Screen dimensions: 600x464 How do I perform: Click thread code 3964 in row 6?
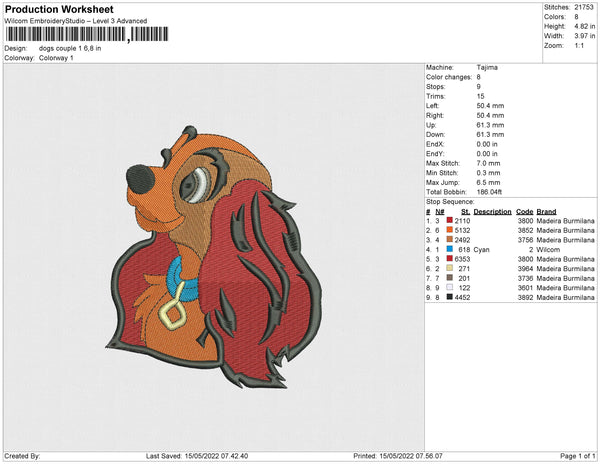point(525,269)
